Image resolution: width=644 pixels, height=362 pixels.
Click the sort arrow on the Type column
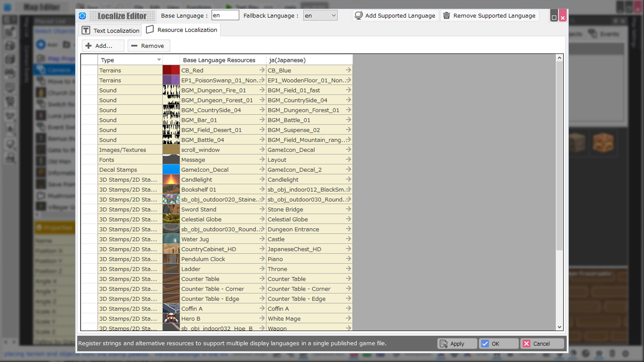(x=159, y=60)
